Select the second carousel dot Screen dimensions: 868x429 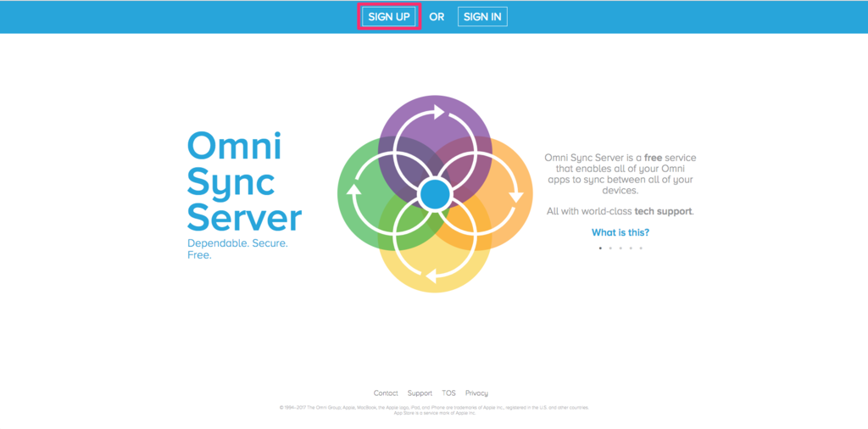[610, 248]
